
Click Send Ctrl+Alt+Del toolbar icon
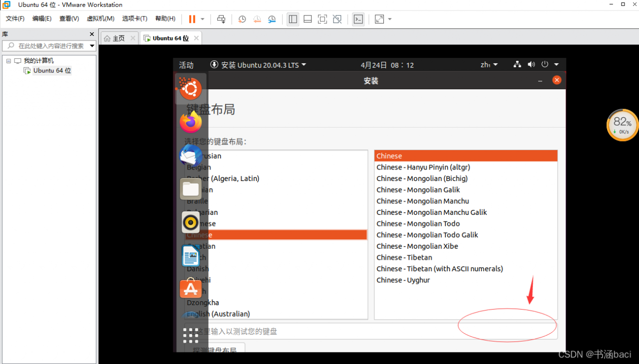pyautogui.click(x=221, y=19)
